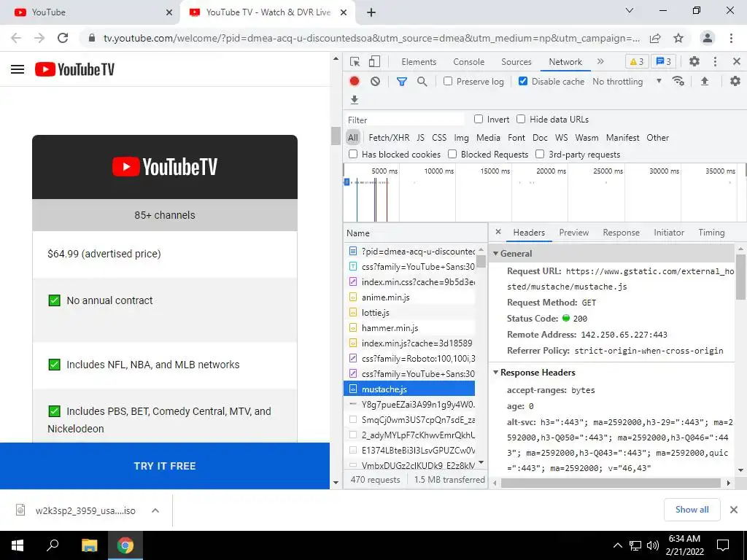The width and height of the screenshot is (747, 560).
Task: Export HAR file with download arrow
Action: [x=354, y=100]
